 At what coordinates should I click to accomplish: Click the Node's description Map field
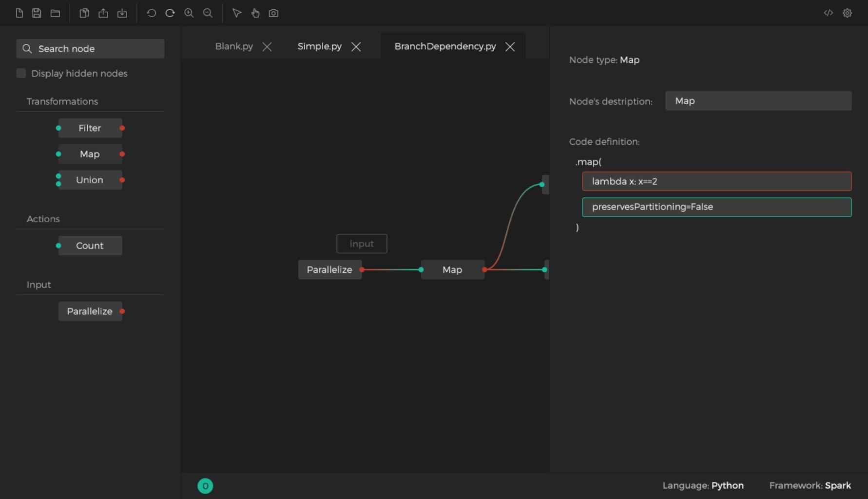[758, 101]
